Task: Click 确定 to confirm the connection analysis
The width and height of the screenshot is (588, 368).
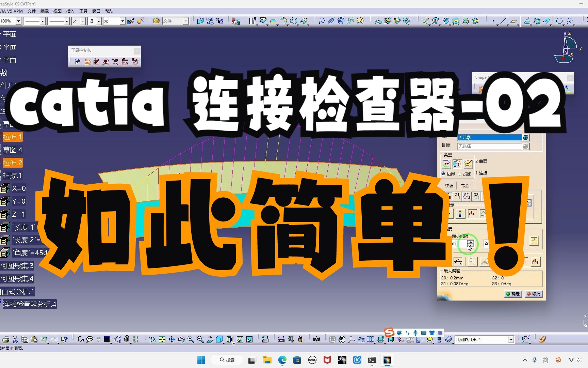Action: tap(513, 294)
